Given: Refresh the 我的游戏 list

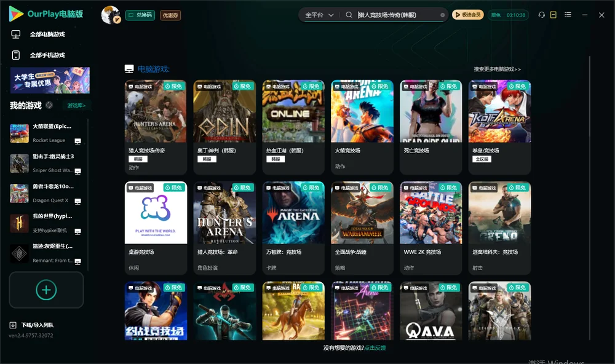Looking at the screenshot, I should (x=49, y=105).
